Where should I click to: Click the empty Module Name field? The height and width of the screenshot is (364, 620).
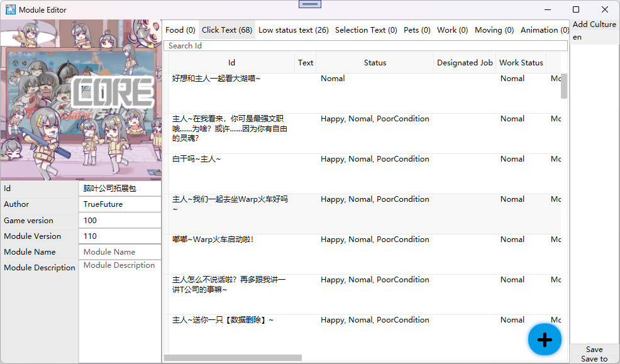pyautogui.click(x=119, y=251)
